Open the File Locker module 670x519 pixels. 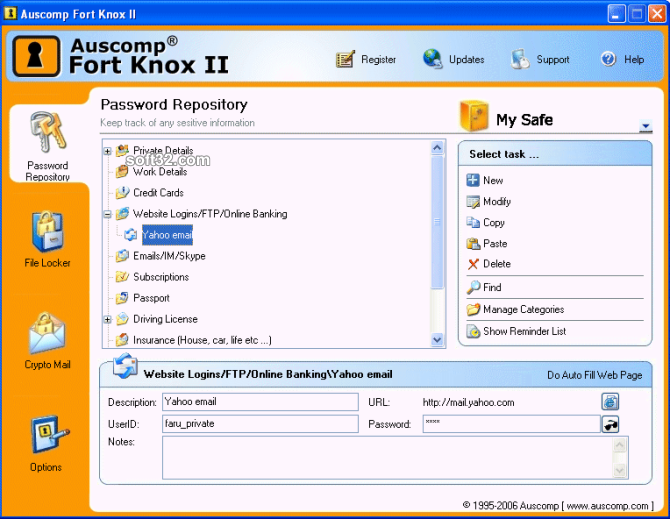tap(47, 239)
